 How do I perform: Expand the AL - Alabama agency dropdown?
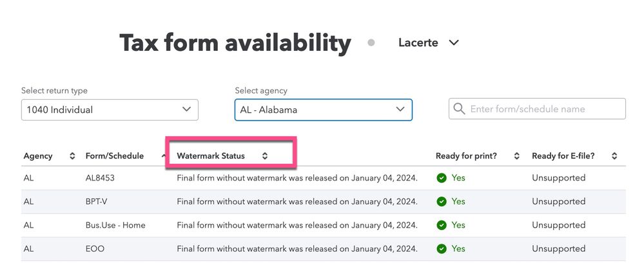point(323,110)
